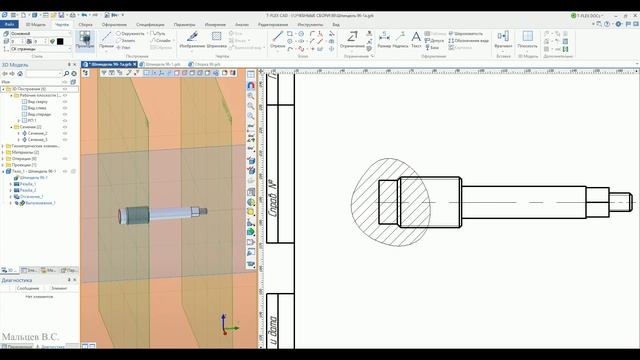Collapse the 3D Построения tree node

(3, 89)
